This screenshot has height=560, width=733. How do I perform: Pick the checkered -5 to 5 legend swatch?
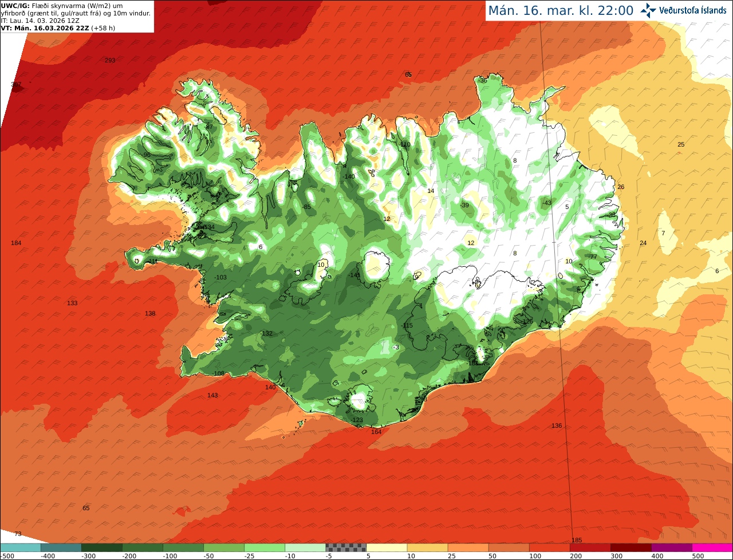[x=346, y=547]
